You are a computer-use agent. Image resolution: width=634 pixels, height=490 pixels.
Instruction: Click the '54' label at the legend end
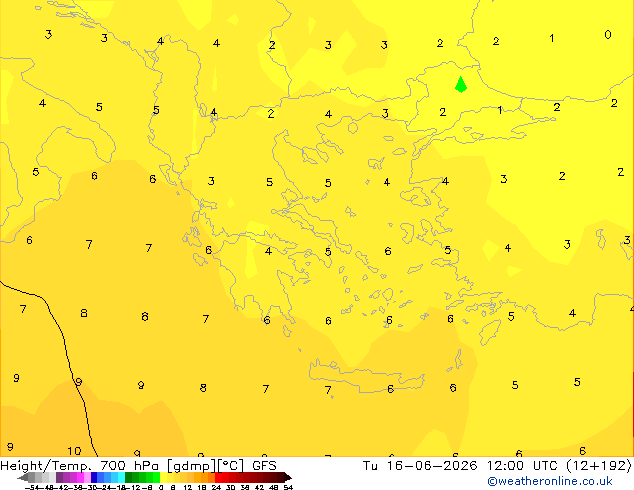click(x=287, y=487)
